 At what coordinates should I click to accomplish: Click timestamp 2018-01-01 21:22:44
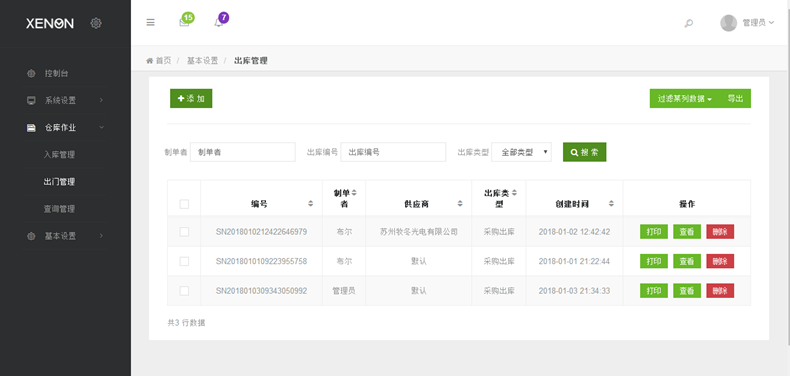[574, 261]
